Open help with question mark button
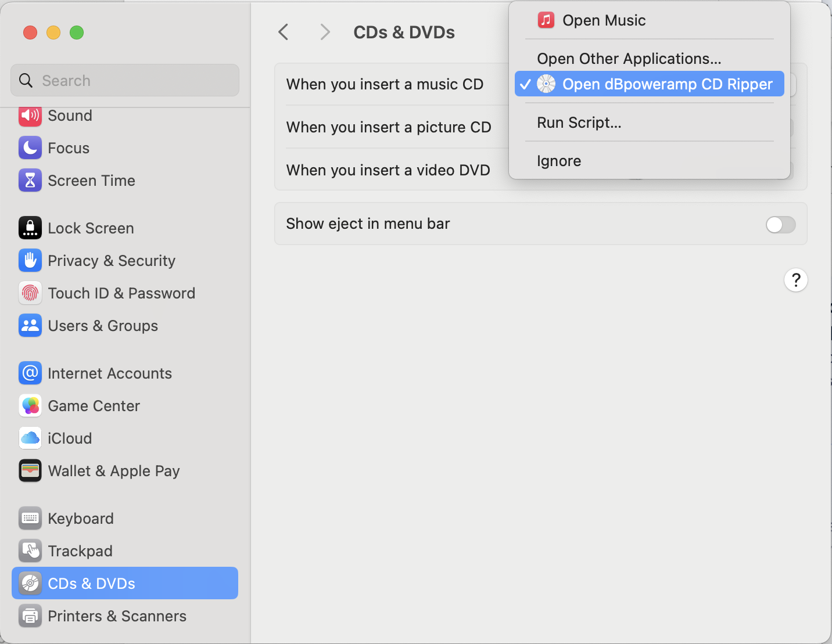 click(x=795, y=280)
